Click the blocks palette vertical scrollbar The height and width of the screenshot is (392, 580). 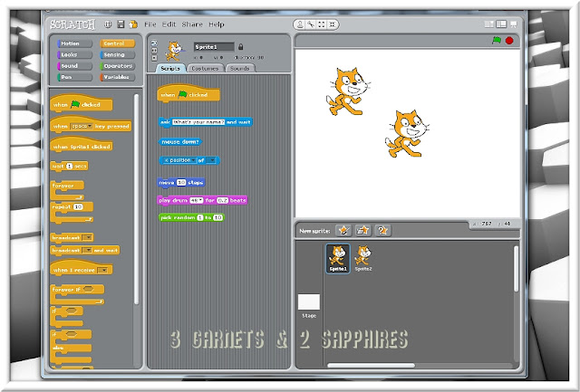[x=136, y=199]
